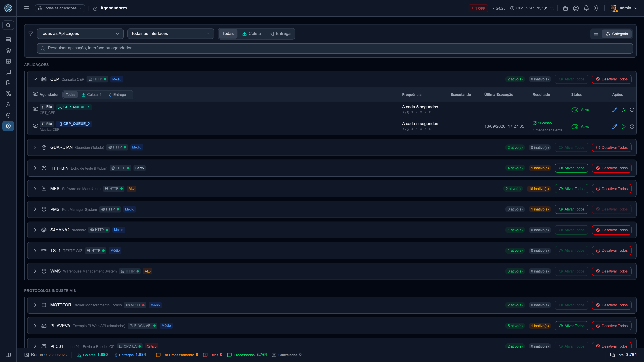
Task: Open the chat messages sidebar icon
Action: coord(8,72)
